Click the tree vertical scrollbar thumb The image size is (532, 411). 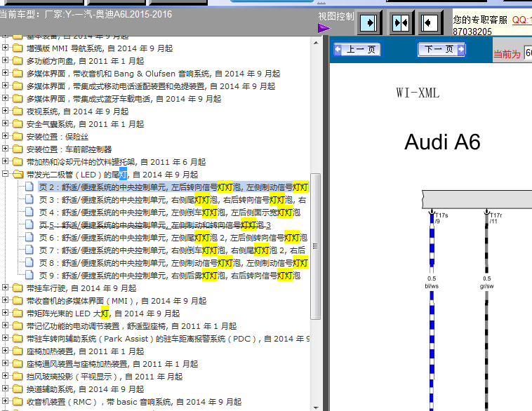tap(316, 246)
